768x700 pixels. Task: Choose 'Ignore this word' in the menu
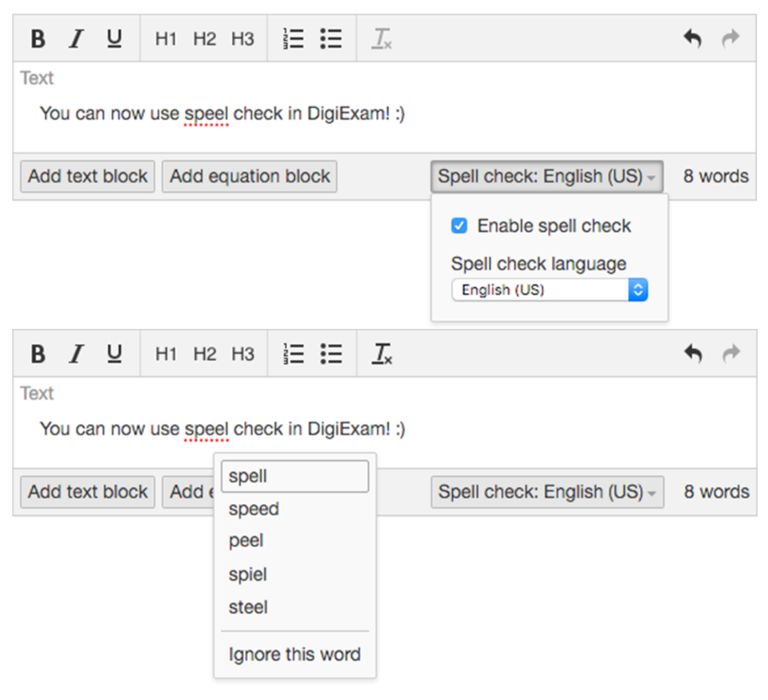click(294, 654)
